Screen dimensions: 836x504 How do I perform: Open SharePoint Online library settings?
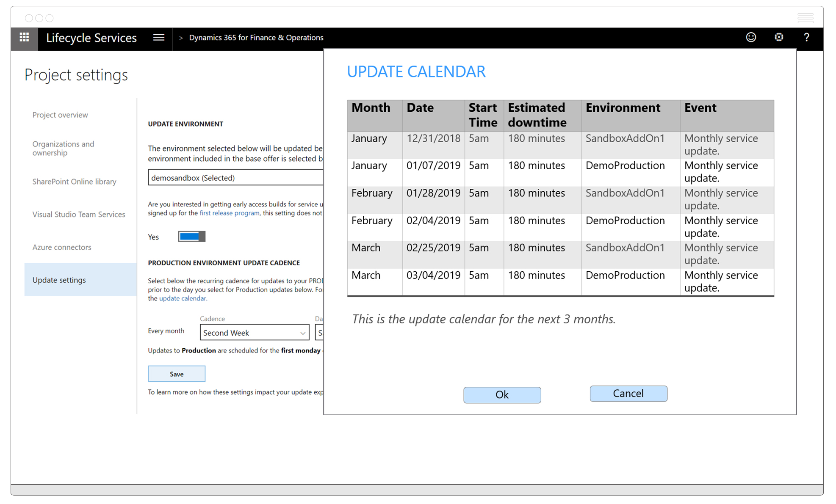tap(74, 182)
